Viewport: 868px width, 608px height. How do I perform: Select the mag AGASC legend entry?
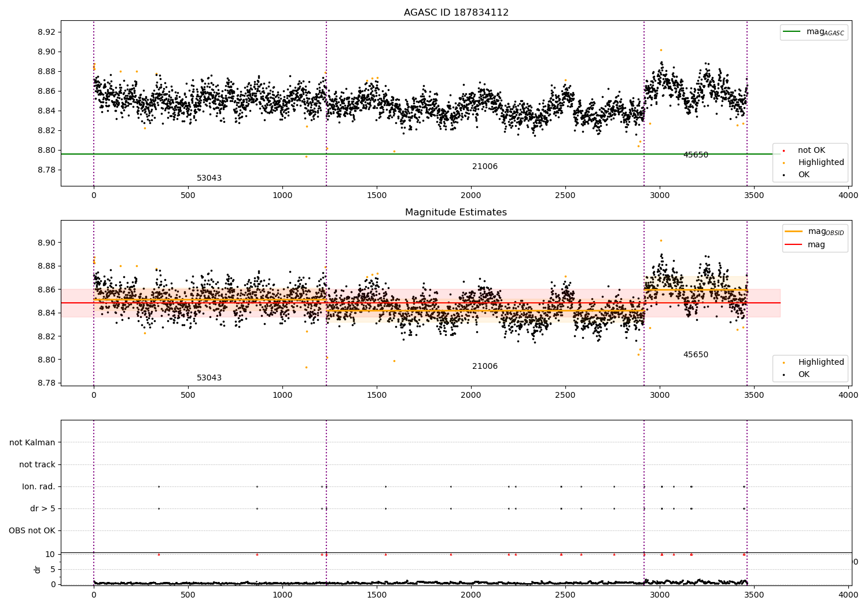click(814, 32)
